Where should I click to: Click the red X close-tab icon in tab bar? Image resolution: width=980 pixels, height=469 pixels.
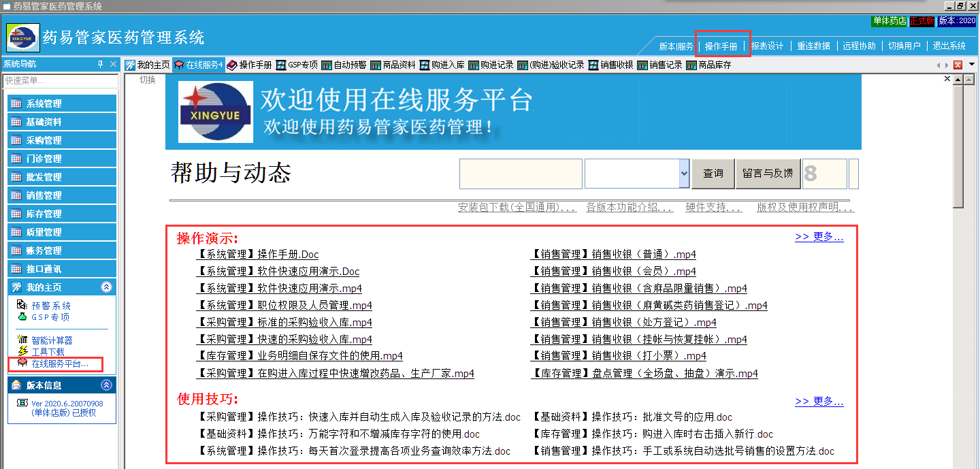pyautogui.click(x=958, y=65)
